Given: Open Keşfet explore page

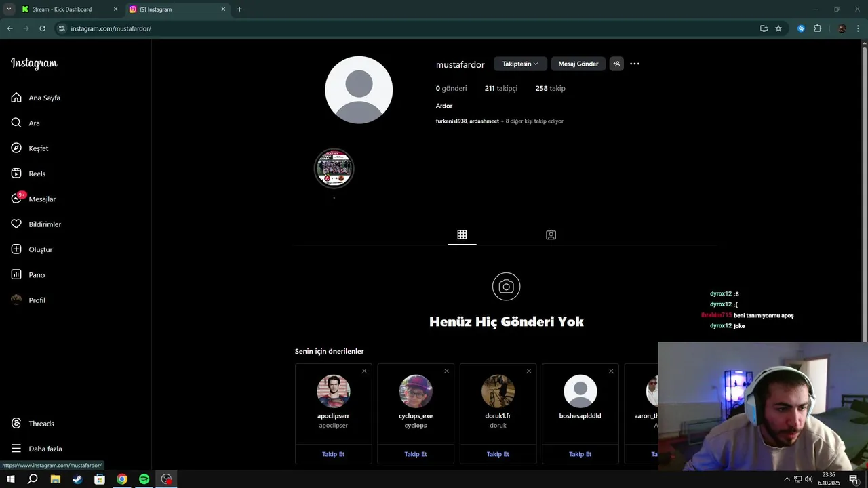Looking at the screenshot, I should tap(30, 148).
